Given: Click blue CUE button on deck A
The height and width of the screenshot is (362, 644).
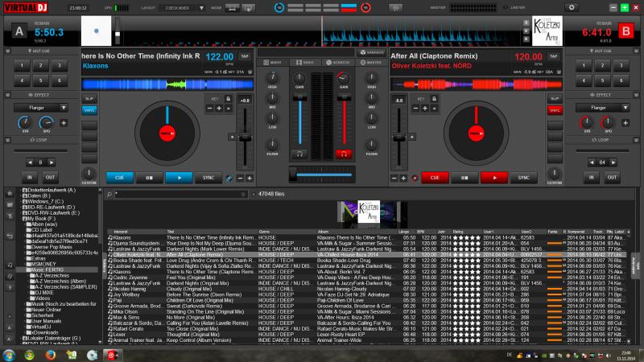Looking at the screenshot, I should [119, 178].
